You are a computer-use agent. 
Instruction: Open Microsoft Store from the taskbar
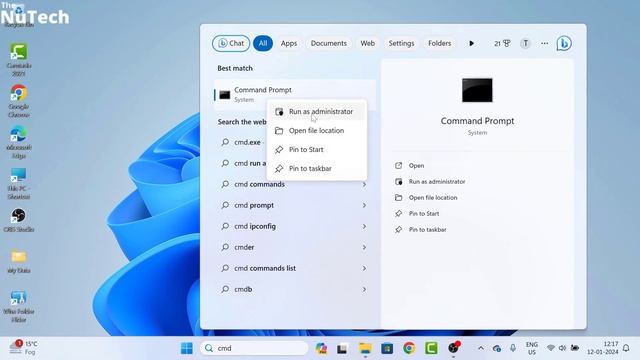click(x=387, y=348)
